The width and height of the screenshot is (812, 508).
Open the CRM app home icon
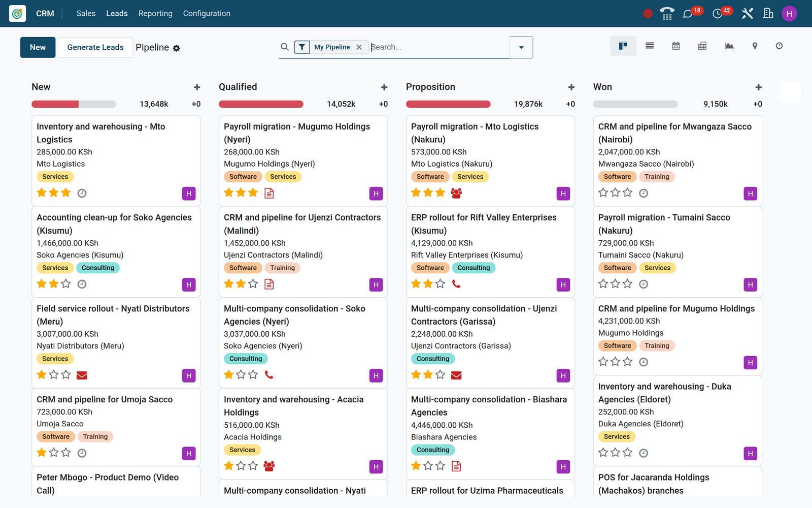[x=17, y=14]
